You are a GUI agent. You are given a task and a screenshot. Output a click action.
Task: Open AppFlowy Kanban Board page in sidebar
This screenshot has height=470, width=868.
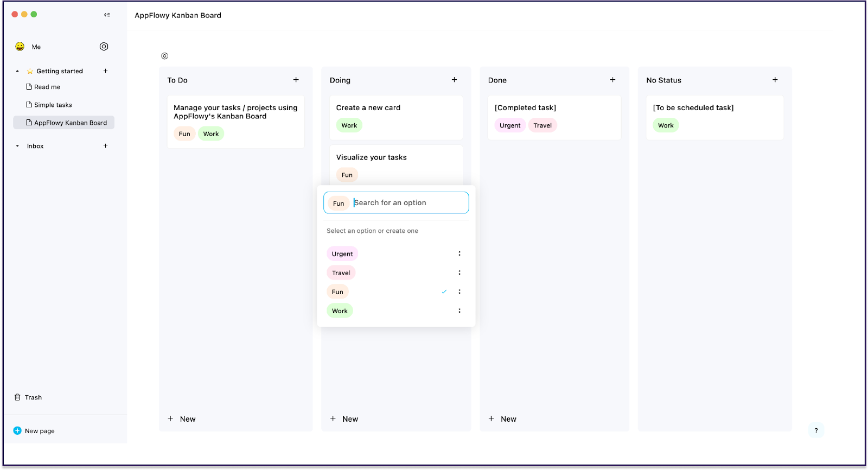pyautogui.click(x=64, y=123)
